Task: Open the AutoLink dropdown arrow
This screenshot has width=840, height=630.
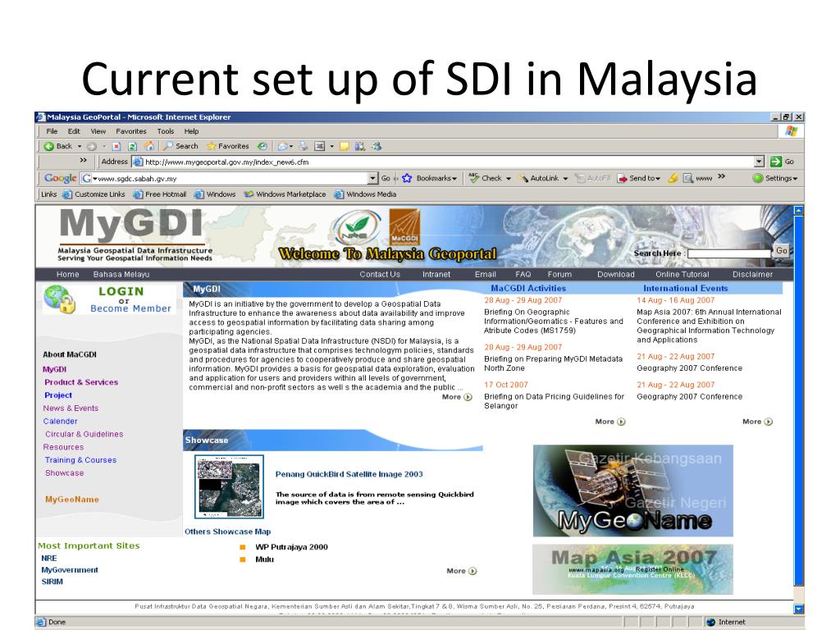Action: pyautogui.click(x=565, y=178)
